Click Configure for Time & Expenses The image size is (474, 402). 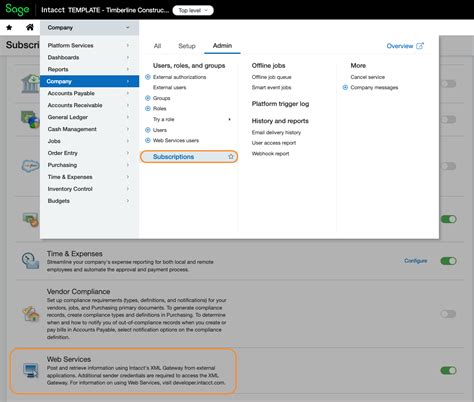[416, 261]
